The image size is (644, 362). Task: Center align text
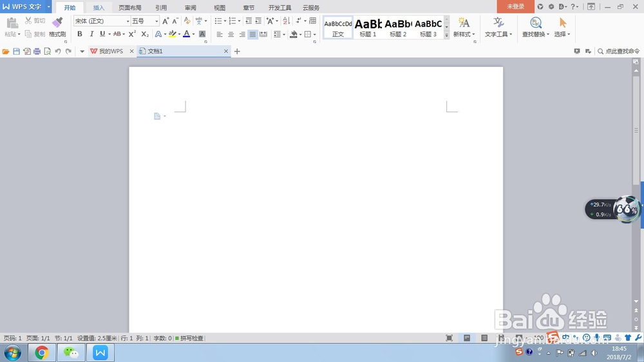point(231,35)
